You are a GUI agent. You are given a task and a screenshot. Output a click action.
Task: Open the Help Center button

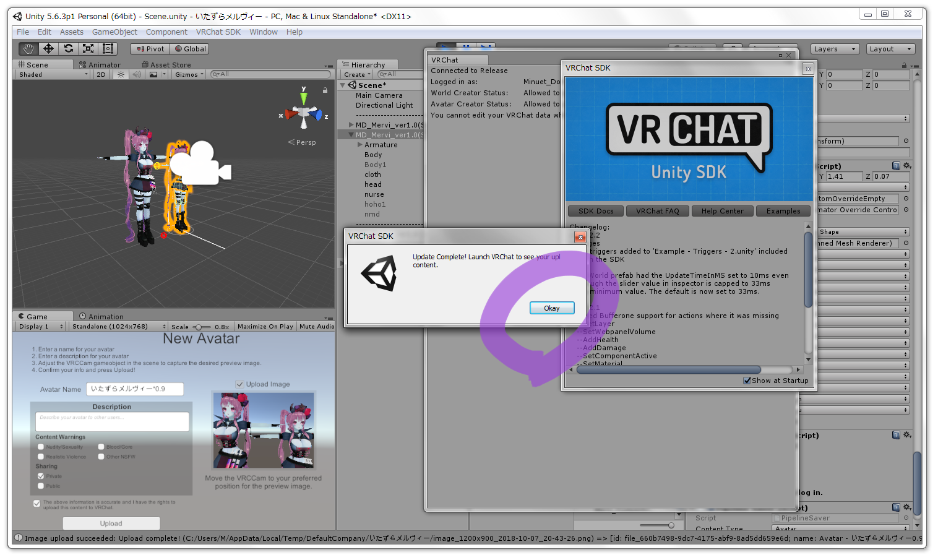pyautogui.click(x=723, y=211)
